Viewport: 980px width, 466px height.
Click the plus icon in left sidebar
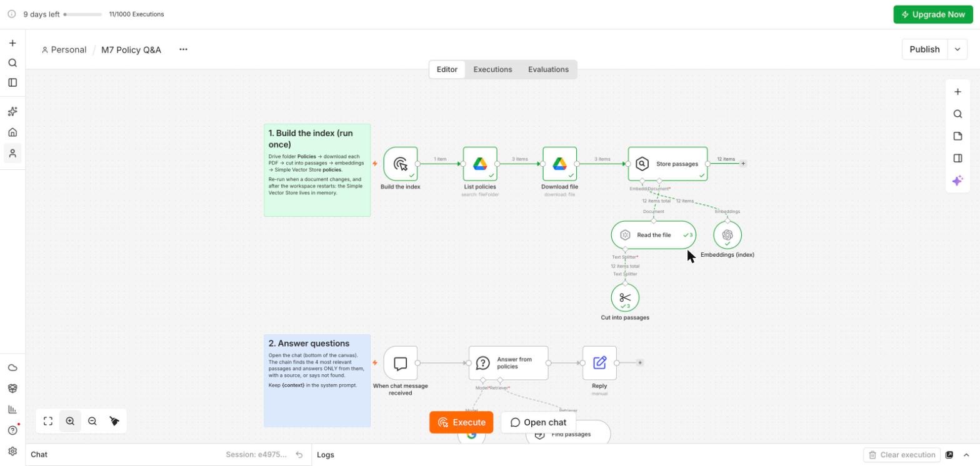12,43
